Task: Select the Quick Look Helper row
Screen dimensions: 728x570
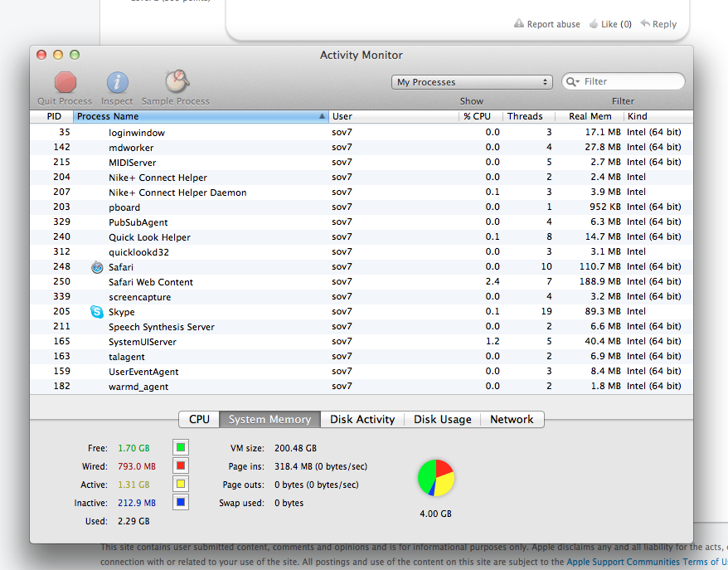Action: (362, 237)
